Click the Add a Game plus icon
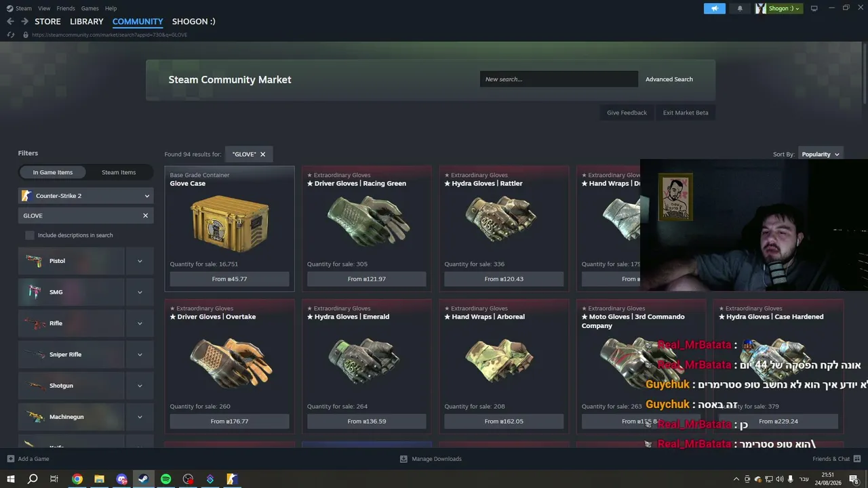 [x=10, y=459]
